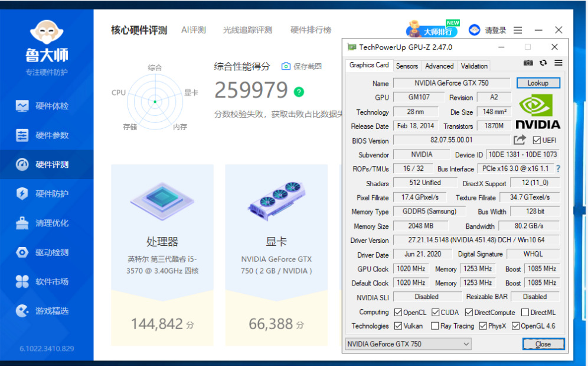Screen dimensions: 588x370
Task: Click the processor chip image
Action: (162, 201)
